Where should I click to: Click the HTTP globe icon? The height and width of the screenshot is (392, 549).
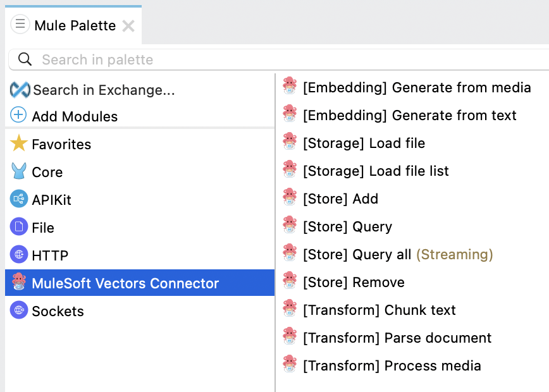[19, 254]
